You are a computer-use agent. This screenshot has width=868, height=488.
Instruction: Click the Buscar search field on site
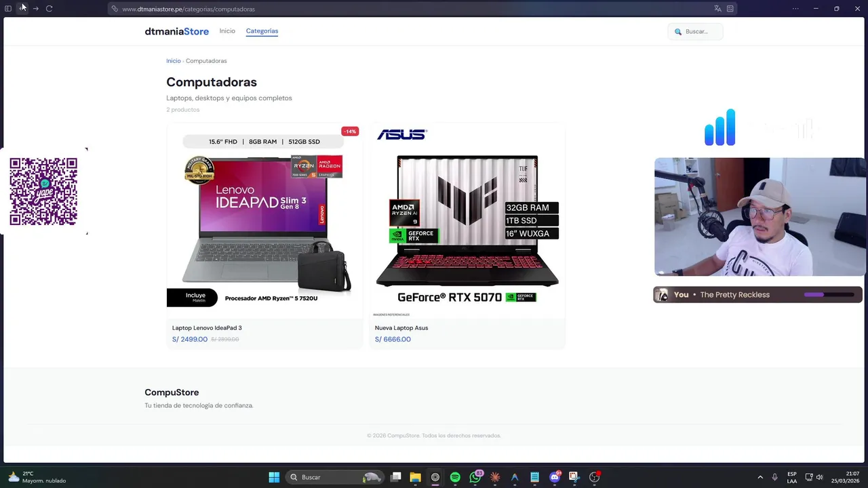point(695,31)
